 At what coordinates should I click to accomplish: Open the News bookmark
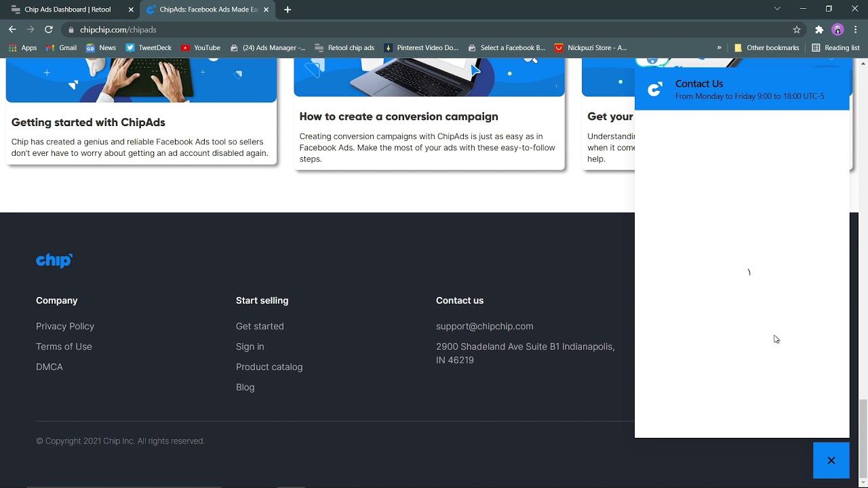coord(100,47)
